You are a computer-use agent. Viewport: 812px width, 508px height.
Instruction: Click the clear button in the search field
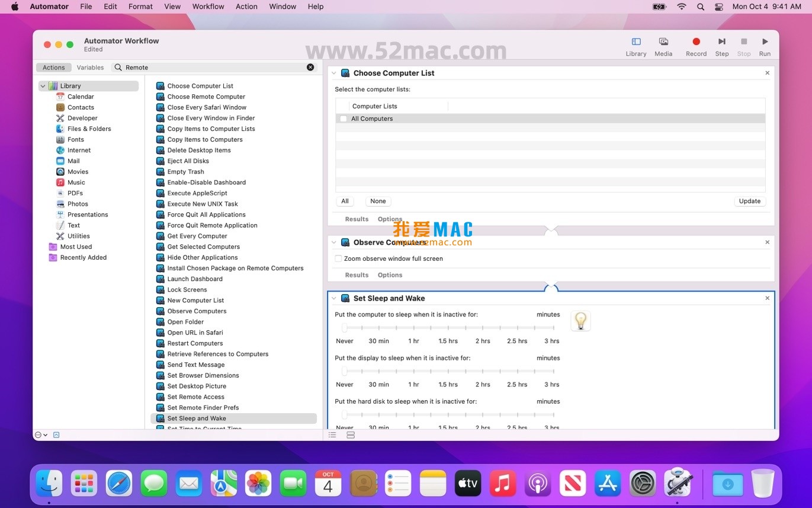pos(310,67)
